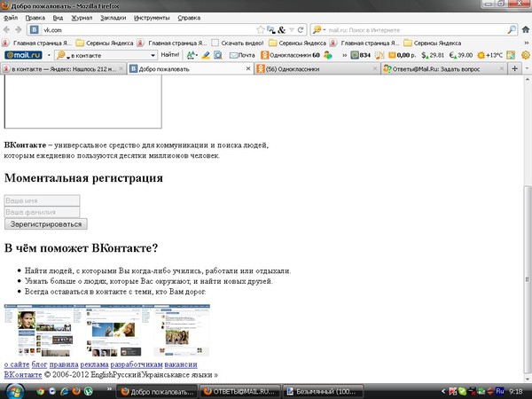Click the VK site icon in address bar
532x399 pixels.
click(34, 30)
